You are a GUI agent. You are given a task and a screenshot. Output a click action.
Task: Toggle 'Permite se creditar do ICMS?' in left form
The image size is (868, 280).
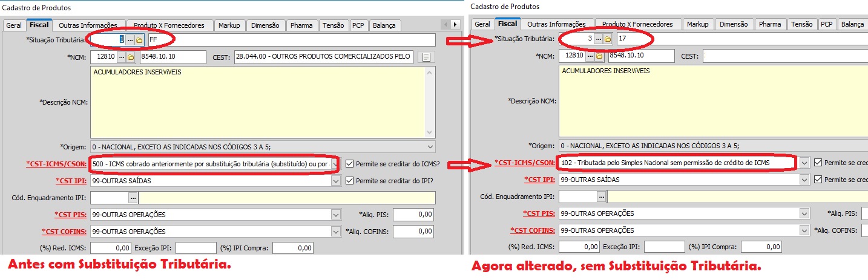(x=350, y=163)
